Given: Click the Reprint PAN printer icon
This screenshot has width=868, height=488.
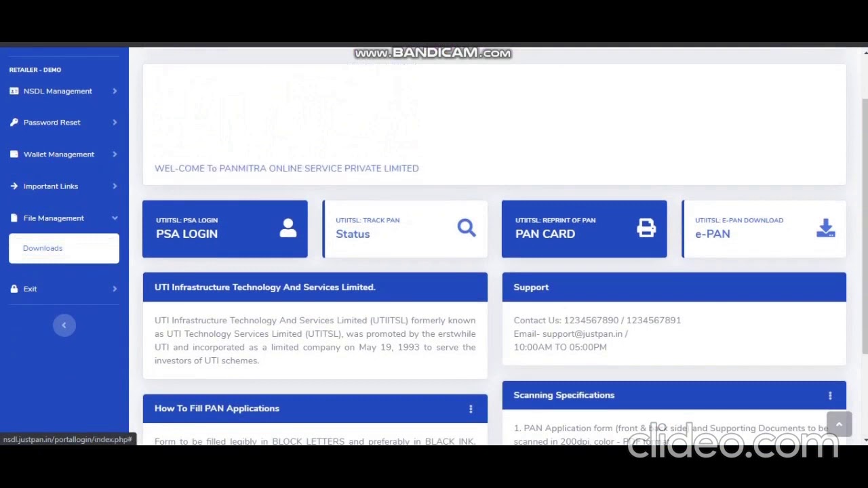Looking at the screenshot, I should pos(646,228).
